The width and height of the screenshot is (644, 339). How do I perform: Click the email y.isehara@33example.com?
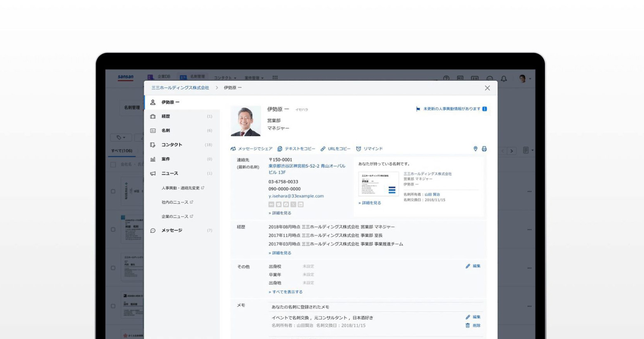[296, 196]
